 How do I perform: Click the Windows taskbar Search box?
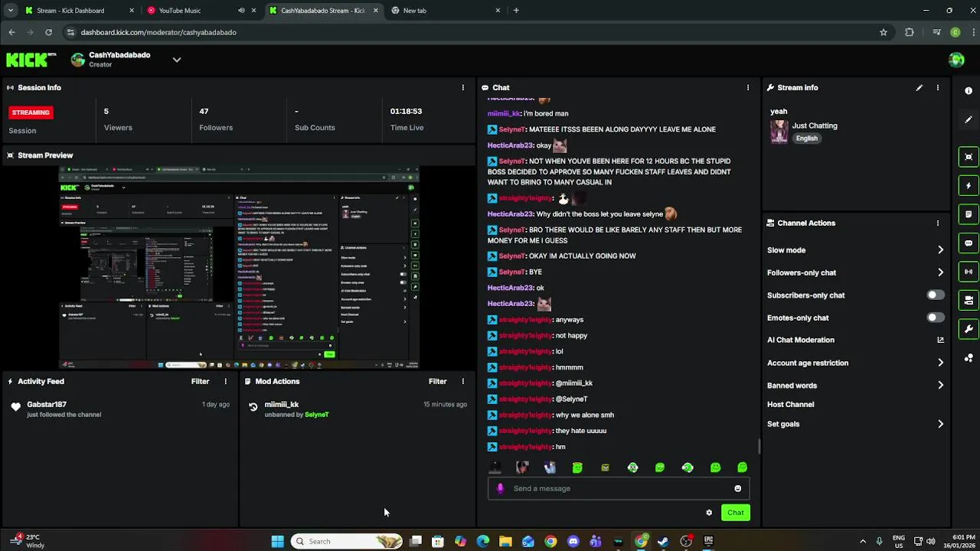tap(348, 541)
